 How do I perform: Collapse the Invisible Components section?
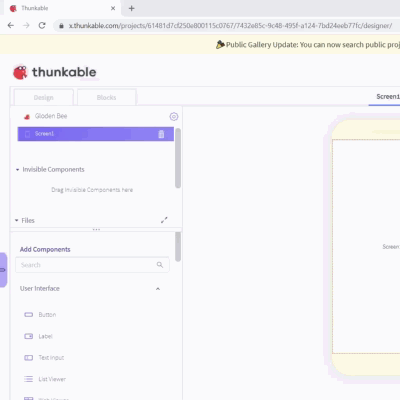click(x=17, y=170)
